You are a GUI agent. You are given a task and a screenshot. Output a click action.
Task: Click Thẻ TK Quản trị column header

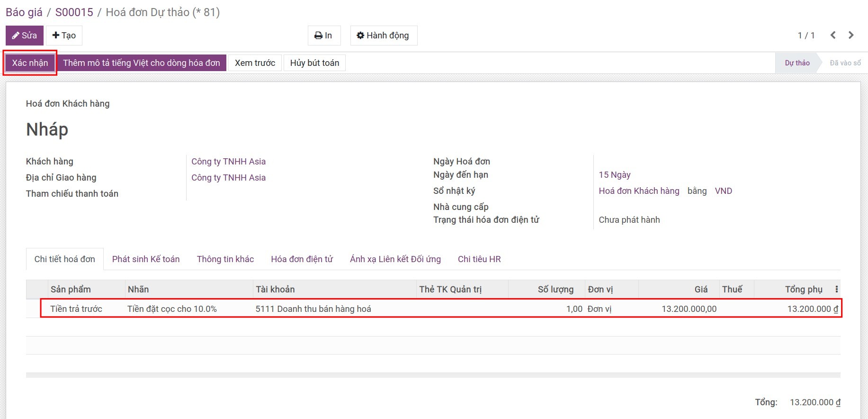(x=462, y=289)
